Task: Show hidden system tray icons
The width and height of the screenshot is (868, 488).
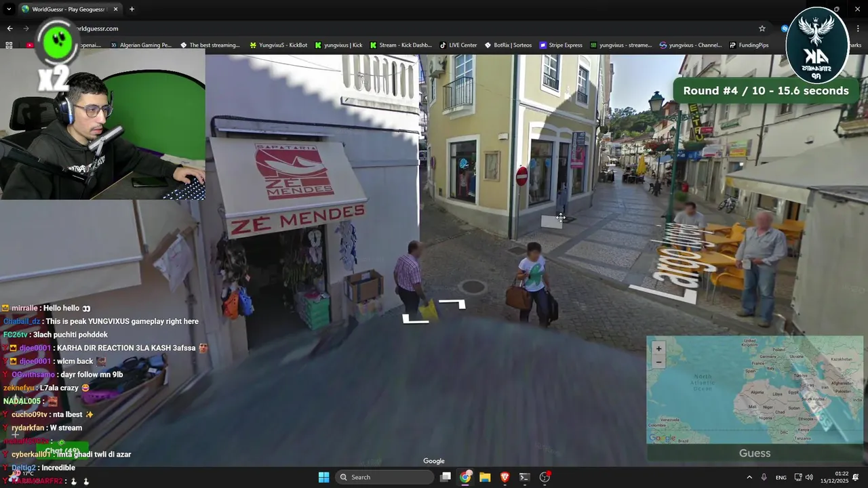Action: point(749,477)
